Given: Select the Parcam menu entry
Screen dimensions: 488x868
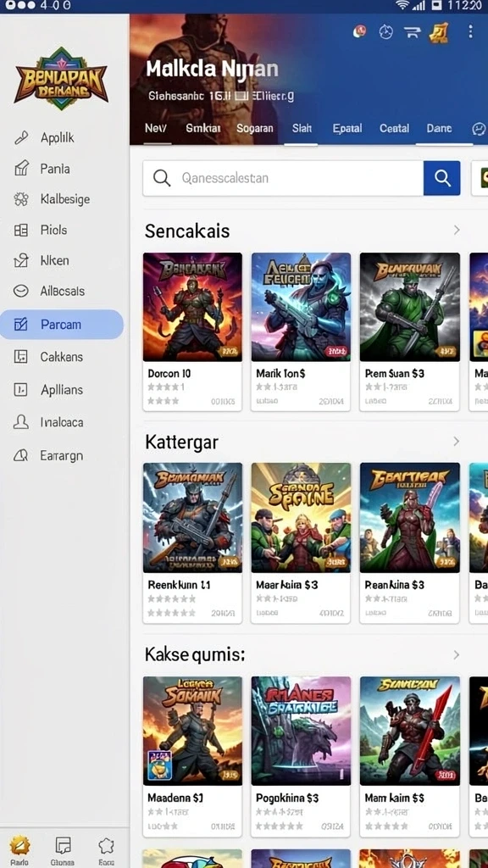Looking at the screenshot, I should (x=61, y=325).
